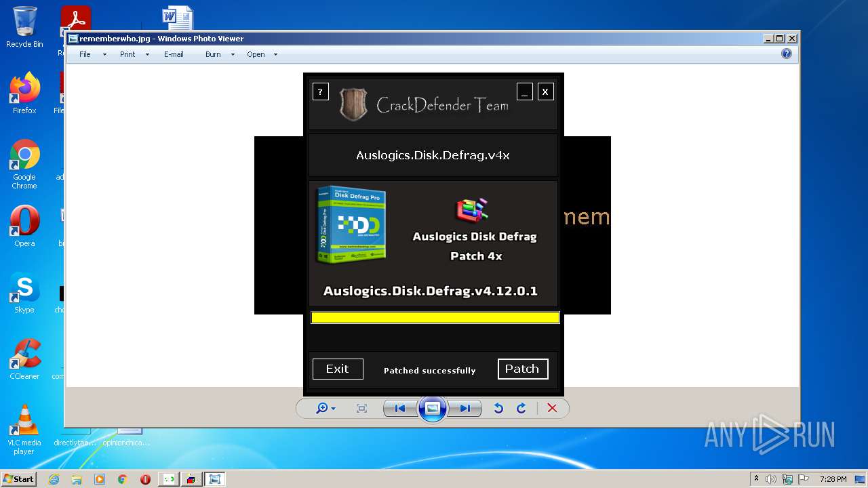The image size is (868, 488).
Task: Close the CrackDefender patcher with X button
Action: click(546, 91)
